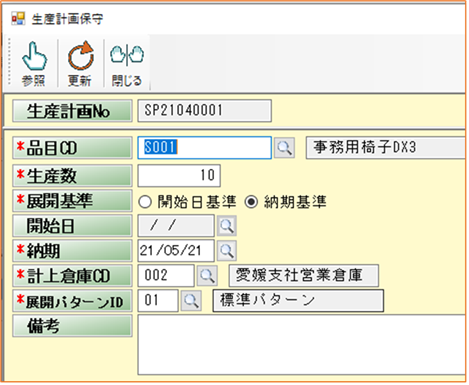Image resolution: width=469 pixels, height=385 pixels.
Task: Click the 納期 date field showing 21/05/21
Action: pyautogui.click(x=176, y=251)
